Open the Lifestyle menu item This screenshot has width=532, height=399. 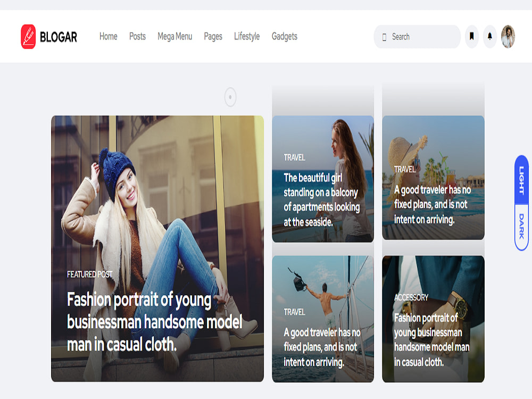click(x=247, y=36)
